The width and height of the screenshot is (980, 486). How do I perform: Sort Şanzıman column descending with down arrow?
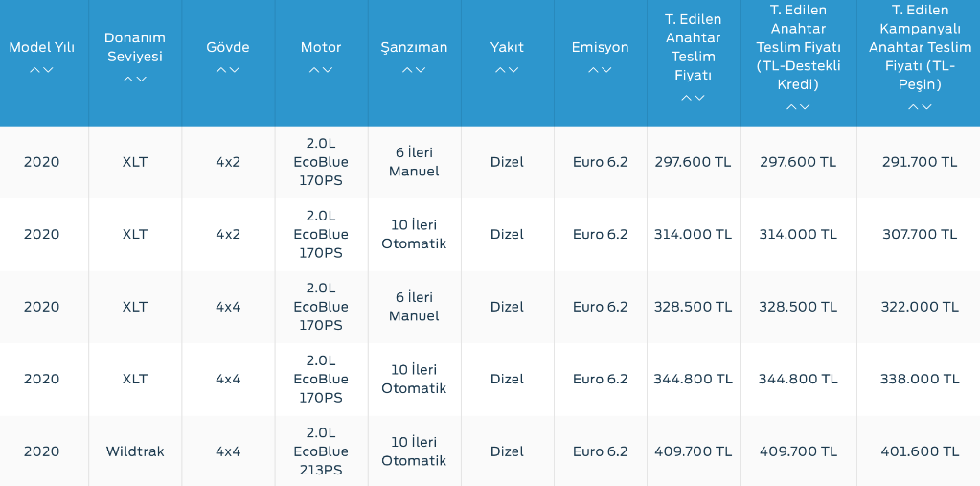point(421,70)
